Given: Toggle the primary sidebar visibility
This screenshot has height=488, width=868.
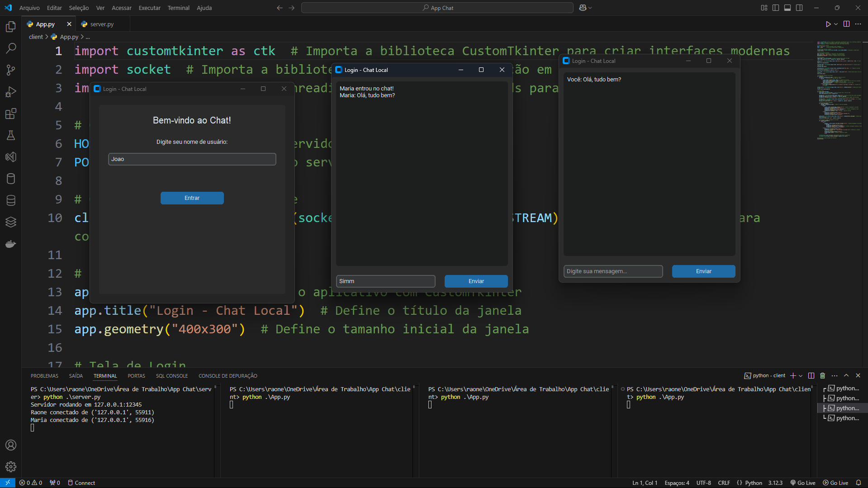Looking at the screenshot, I should click(x=776, y=8).
